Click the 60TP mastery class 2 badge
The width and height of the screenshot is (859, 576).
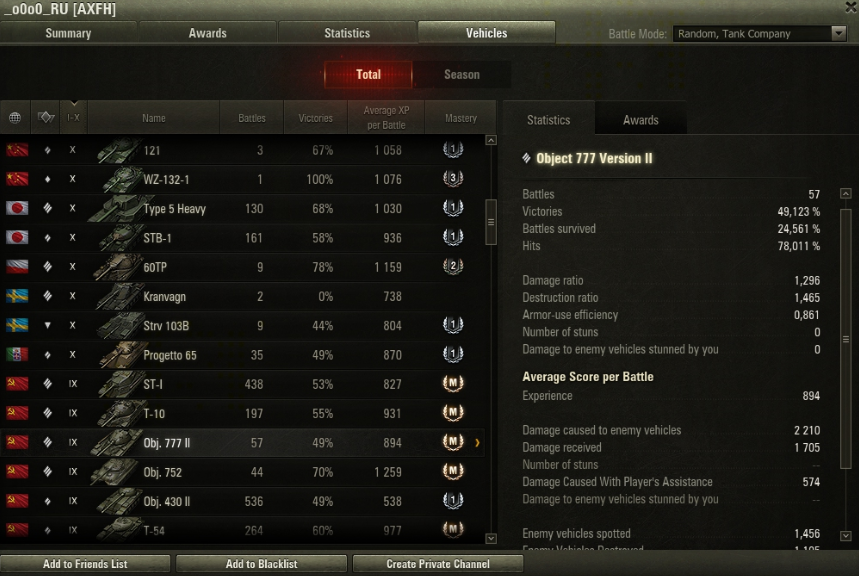click(x=453, y=266)
